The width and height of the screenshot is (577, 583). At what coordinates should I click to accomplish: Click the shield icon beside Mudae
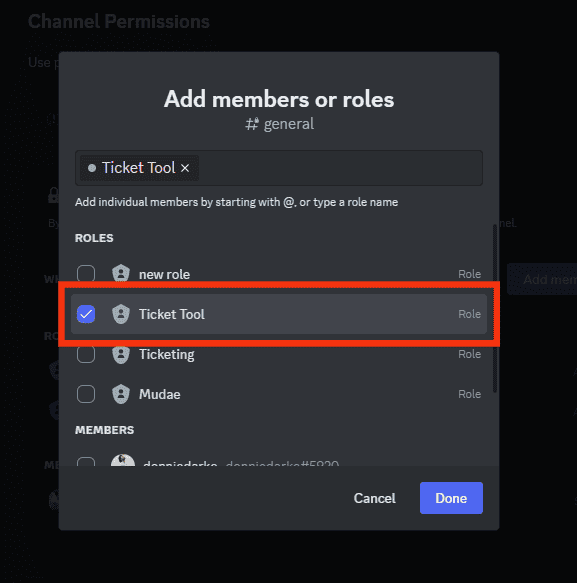pyautogui.click(x=121, y=394)
